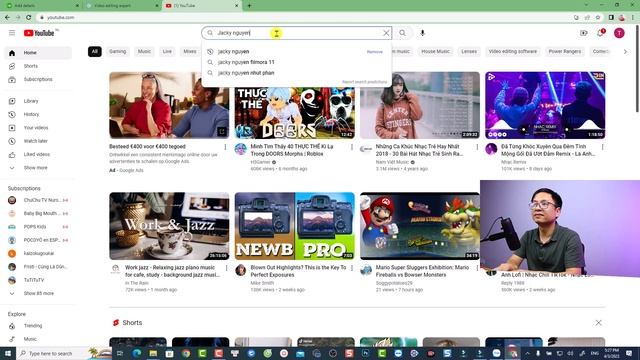The image size is (640, 360).
Task: Select the Video editing software chip
Action: point(513,51)
